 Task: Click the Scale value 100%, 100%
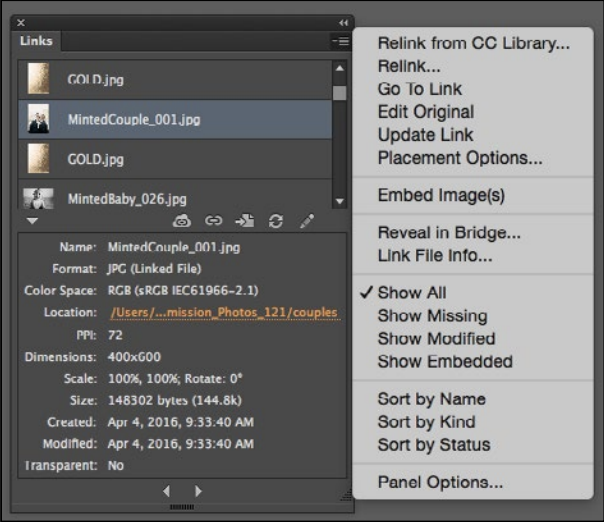pyautogui.click(x=144, y=379)
